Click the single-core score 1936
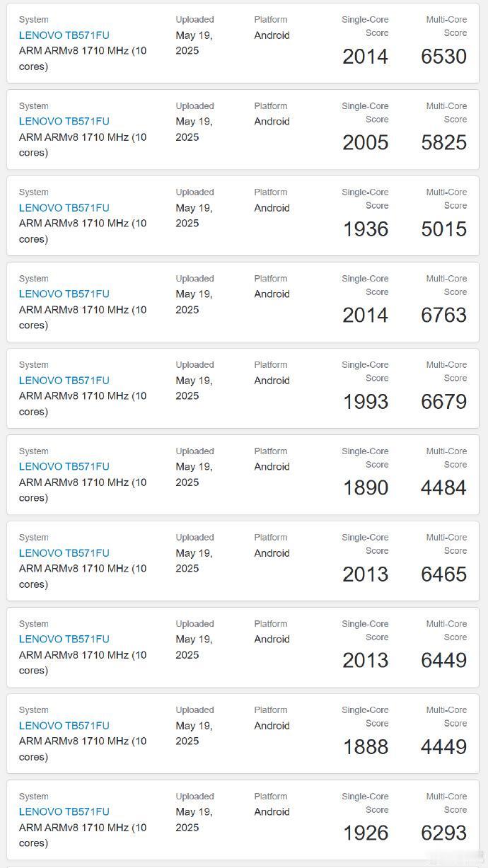488x868 pixels. (x=366, y=229)
